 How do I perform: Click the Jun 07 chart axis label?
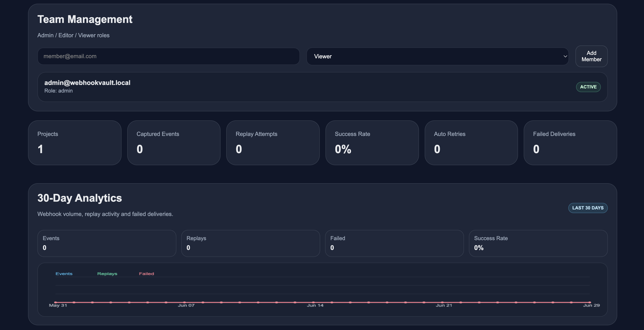pyautogui.click(x=186, y=305)
